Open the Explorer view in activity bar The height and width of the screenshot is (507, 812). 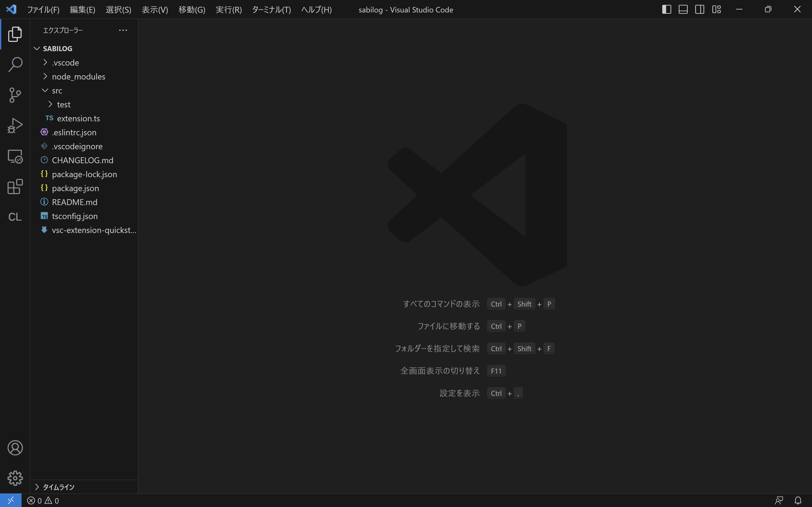click(x=15, y=34)
